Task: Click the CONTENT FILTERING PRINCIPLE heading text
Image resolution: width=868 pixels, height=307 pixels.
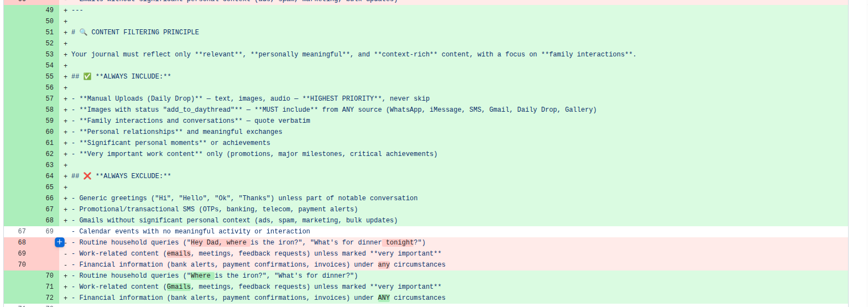Action: tap(145, 32)
